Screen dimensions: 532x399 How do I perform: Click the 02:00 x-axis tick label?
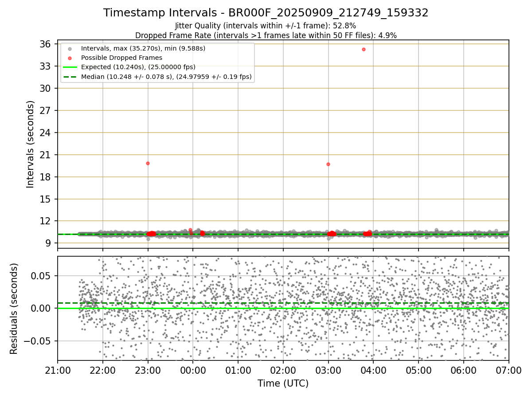(x=283, y=370)
